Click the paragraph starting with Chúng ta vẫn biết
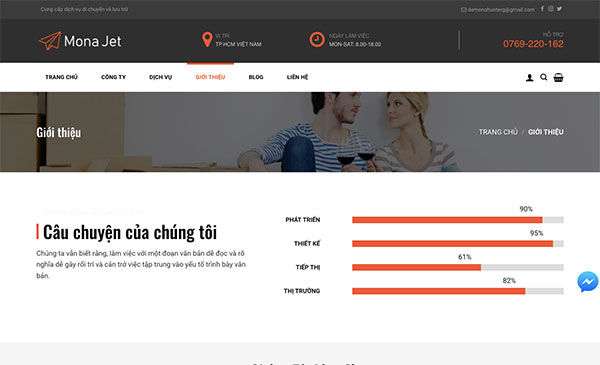600x365 pixels. tap(141, 264)
